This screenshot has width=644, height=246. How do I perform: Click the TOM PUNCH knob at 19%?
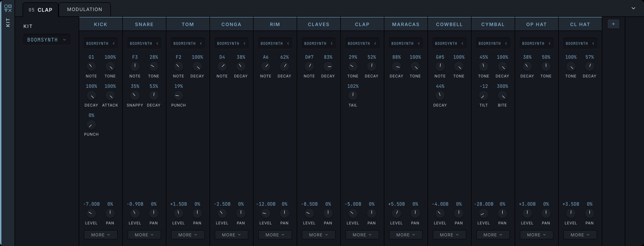(x=178, y=96)
